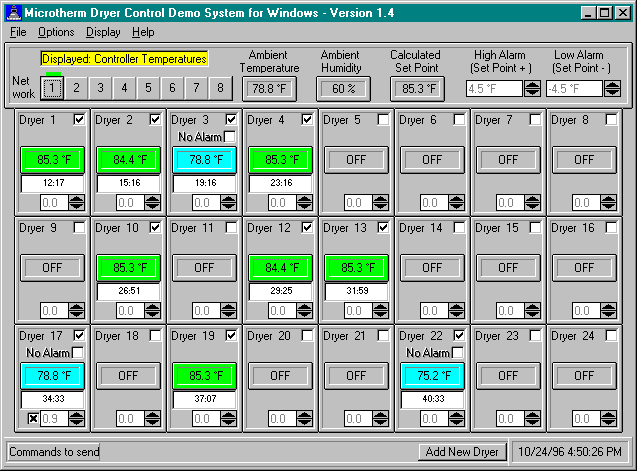Screen dimensions: 637x471
Task: Select Network 2 button
Action: point(76,88)
